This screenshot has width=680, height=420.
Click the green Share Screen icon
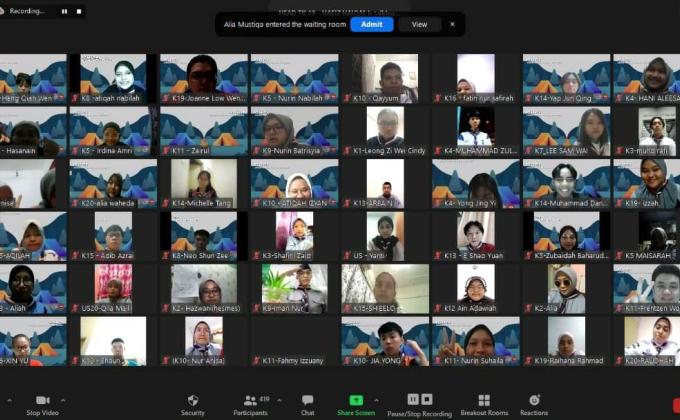(x=356, y=400)
